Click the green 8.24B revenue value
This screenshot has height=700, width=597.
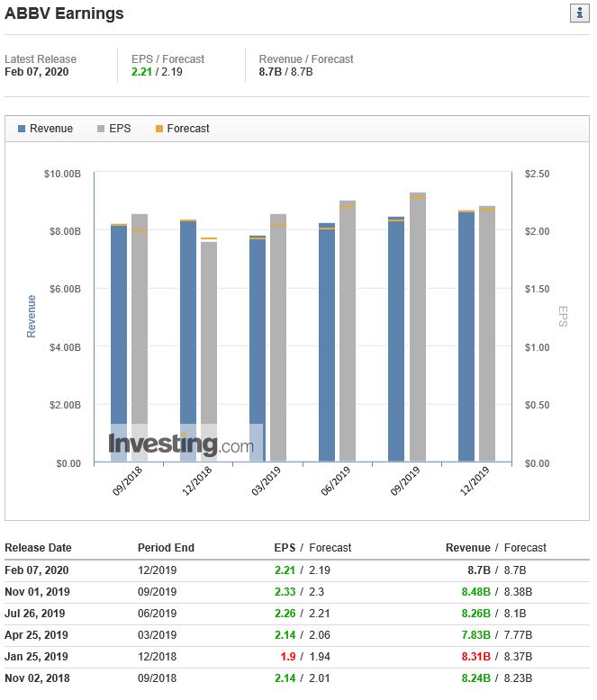476,678
